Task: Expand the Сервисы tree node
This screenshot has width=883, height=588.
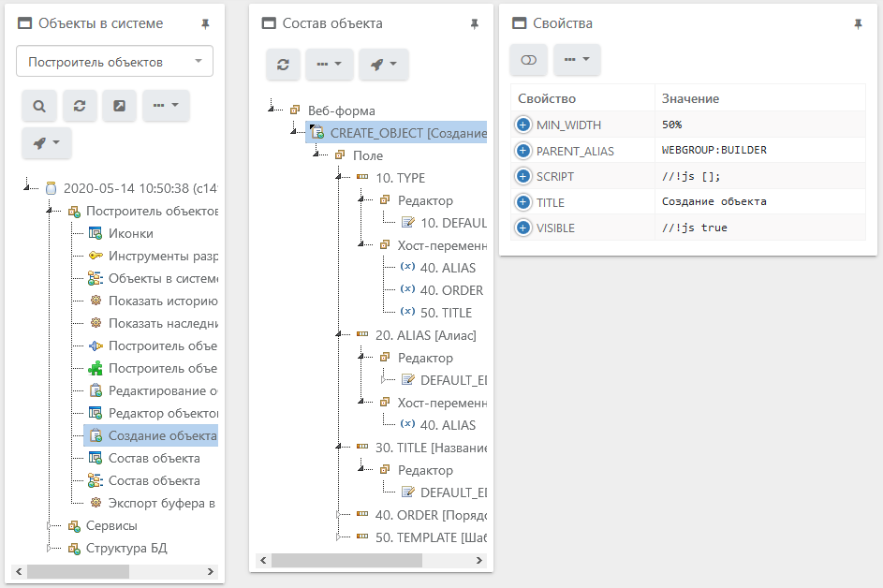Action: [x=50, y=526]
